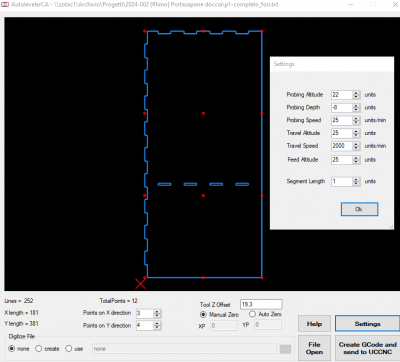Click the browse button beside digitize file field
The width and height of the screenshot is (400, 362).
(285, 349)
